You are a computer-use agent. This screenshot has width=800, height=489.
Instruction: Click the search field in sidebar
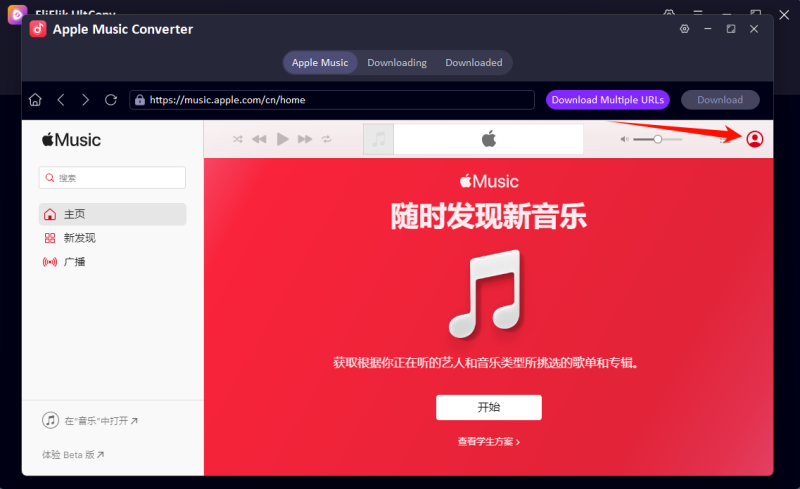[112, 178]
